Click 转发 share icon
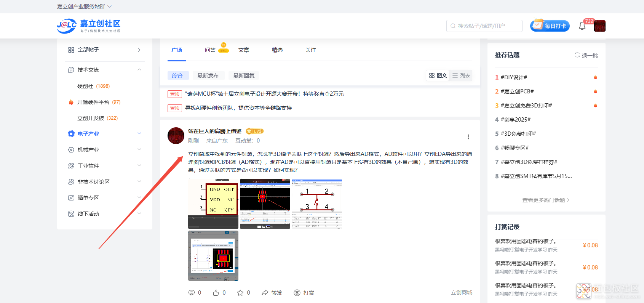The height and width of the screenshot is (303, 644). (265, 293)
